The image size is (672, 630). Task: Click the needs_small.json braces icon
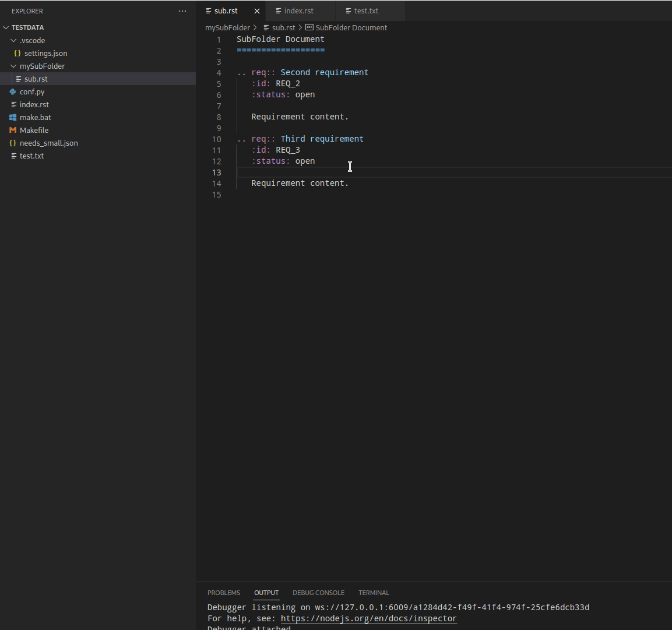13,143
